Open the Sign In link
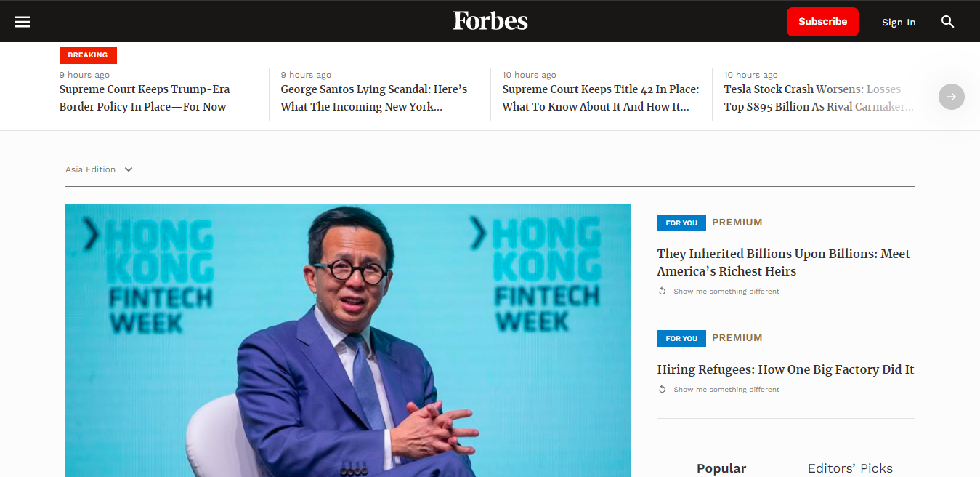The width and height of the screenshot is (980, 477). click(x=899, y=22)
